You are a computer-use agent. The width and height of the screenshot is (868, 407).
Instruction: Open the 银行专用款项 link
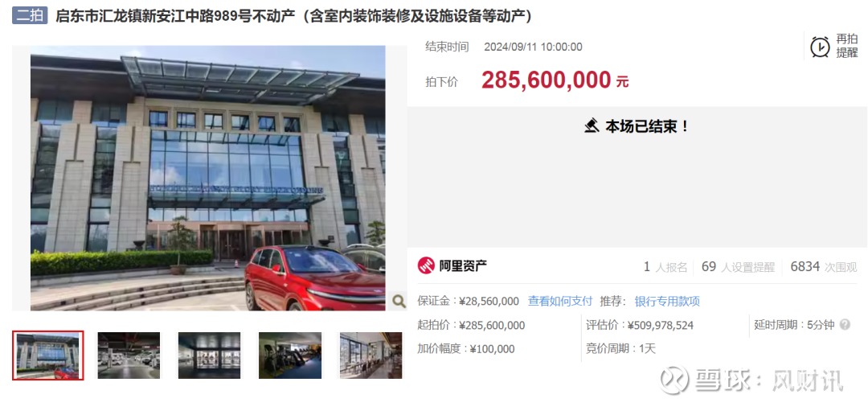[x=667, y=302]
